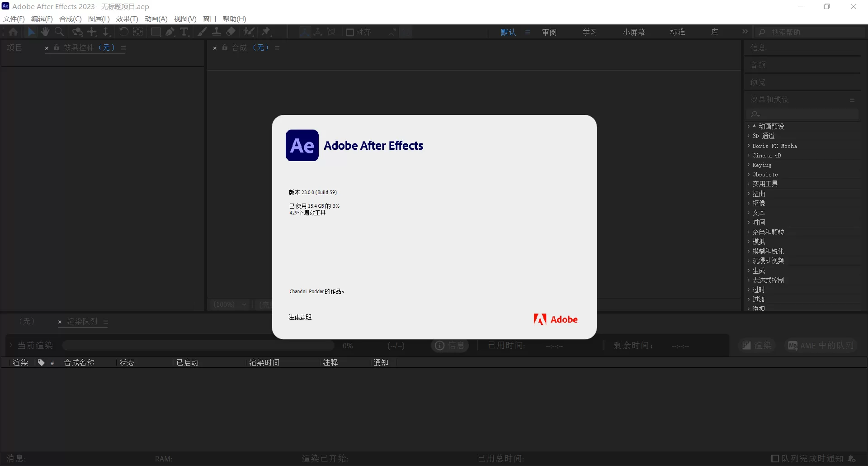868x466 pixels.
Task: Select the Puppet Pin tool
Action: [267, 32]
